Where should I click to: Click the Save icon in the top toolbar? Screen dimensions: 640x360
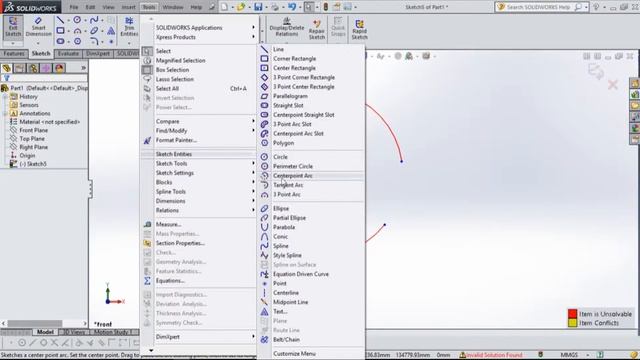[258, 7]
